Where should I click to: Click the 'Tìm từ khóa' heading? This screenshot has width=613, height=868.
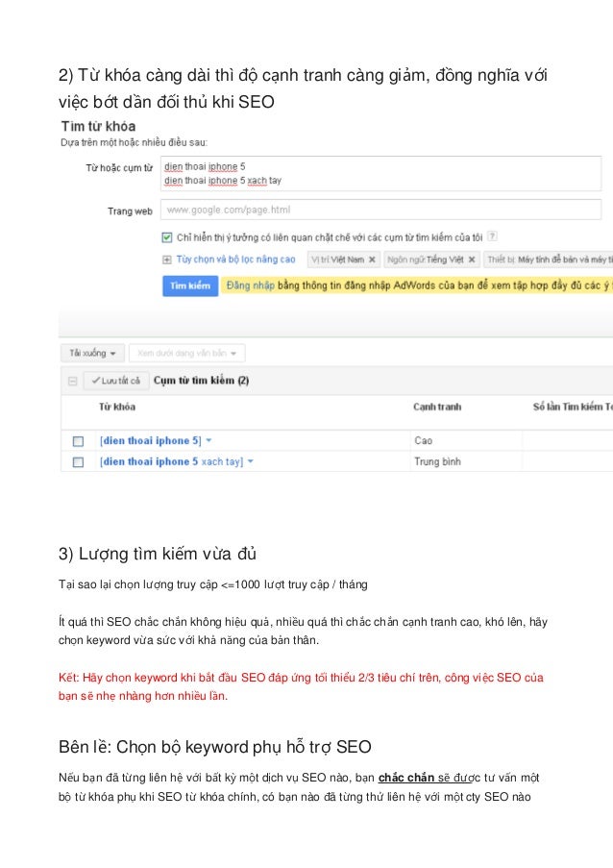coord(98,126)
